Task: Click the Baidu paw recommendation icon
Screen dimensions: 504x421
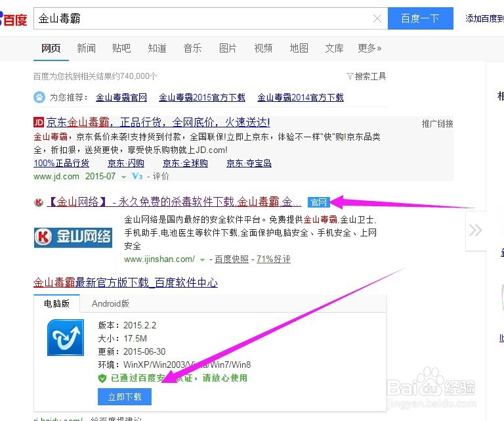Action: click(x=39, y=97)
